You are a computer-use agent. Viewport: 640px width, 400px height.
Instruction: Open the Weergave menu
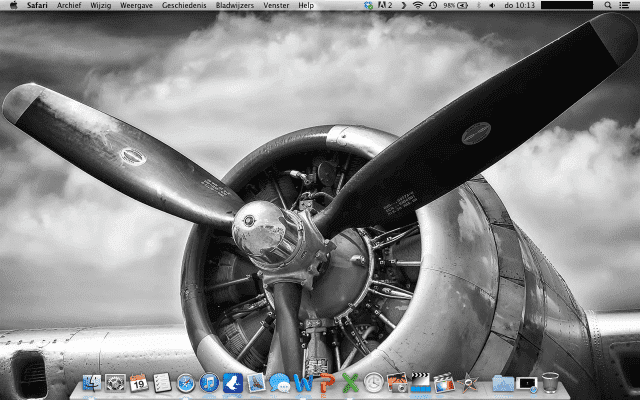[x=136, y=6]
